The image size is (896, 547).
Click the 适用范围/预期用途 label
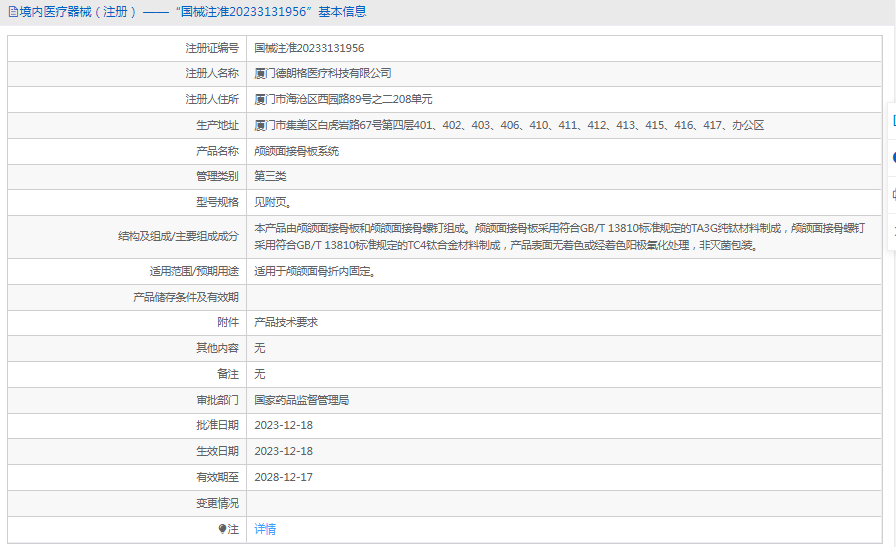(194, 271)
